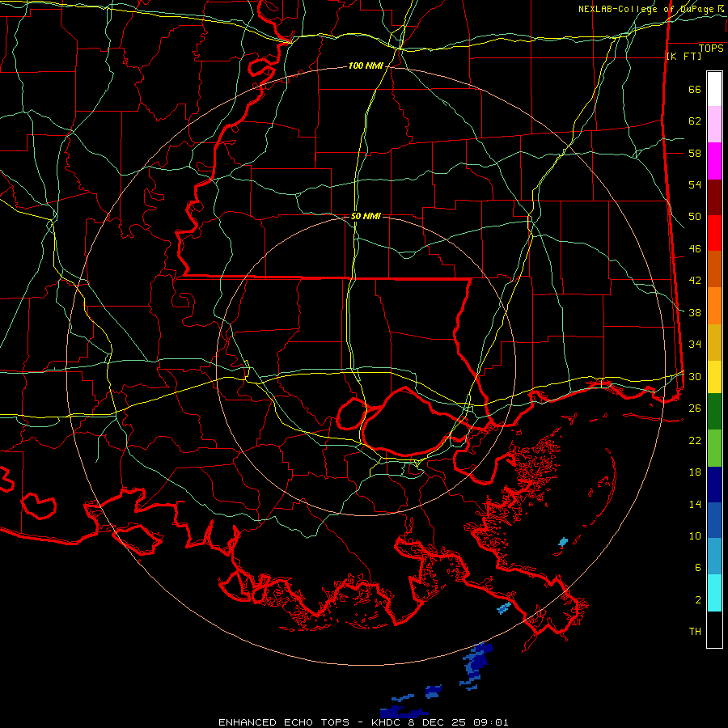The height and width of the screenshot is (728, 728).
Task: Click the legend value "62"
Action: [695, 121]
